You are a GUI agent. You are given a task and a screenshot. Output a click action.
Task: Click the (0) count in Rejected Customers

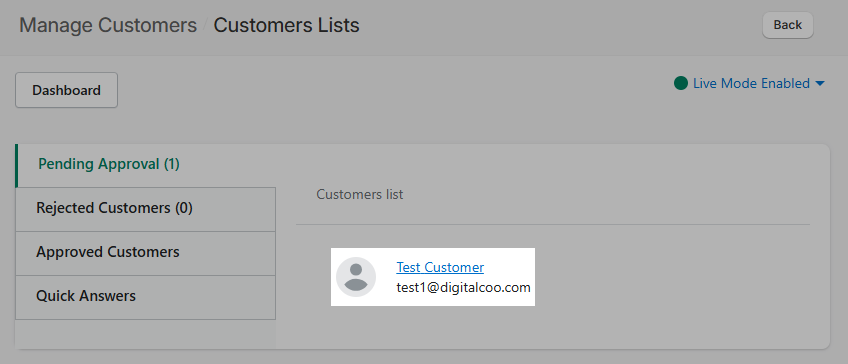(x=184, y=208)
